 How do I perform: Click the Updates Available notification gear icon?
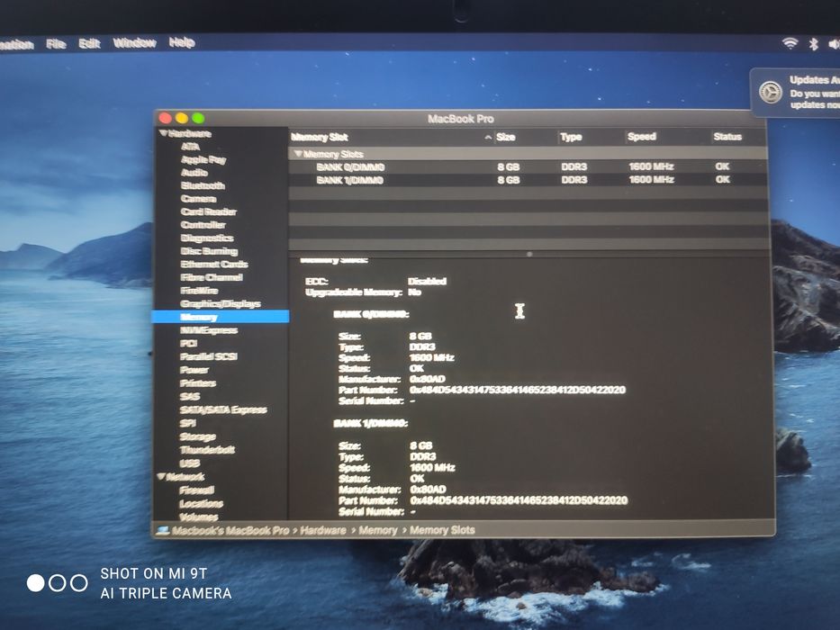(x=771, y=92)
